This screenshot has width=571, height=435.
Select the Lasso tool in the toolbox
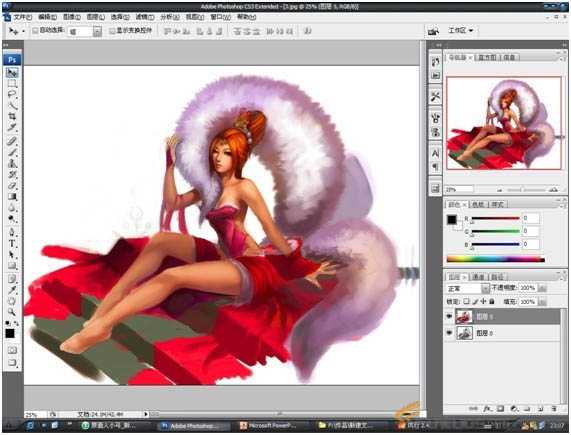point(12,95)
